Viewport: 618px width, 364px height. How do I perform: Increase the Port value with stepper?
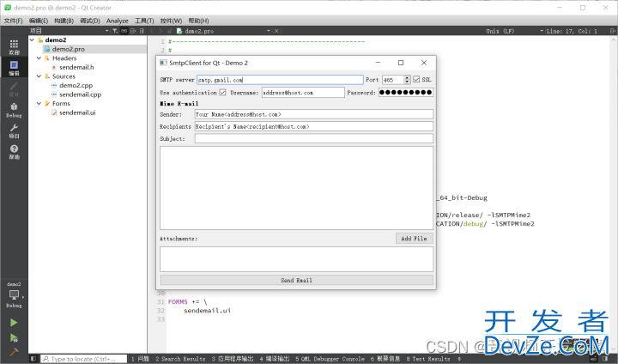(407, 77)
